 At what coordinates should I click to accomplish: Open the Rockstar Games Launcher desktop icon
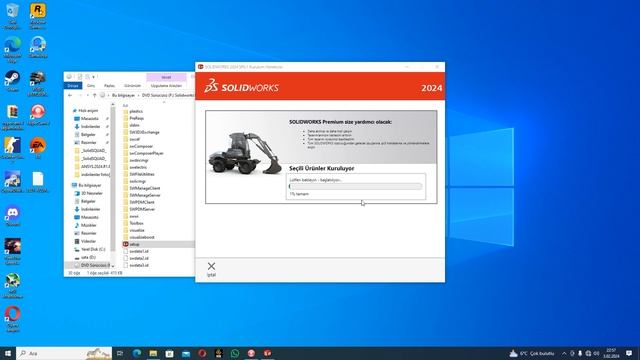pos(38,16)
